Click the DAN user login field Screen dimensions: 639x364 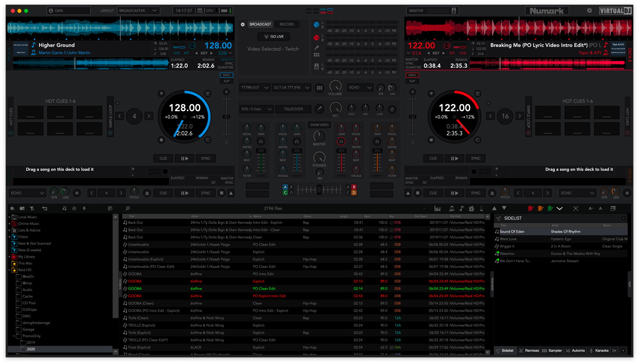click(69, 11)
